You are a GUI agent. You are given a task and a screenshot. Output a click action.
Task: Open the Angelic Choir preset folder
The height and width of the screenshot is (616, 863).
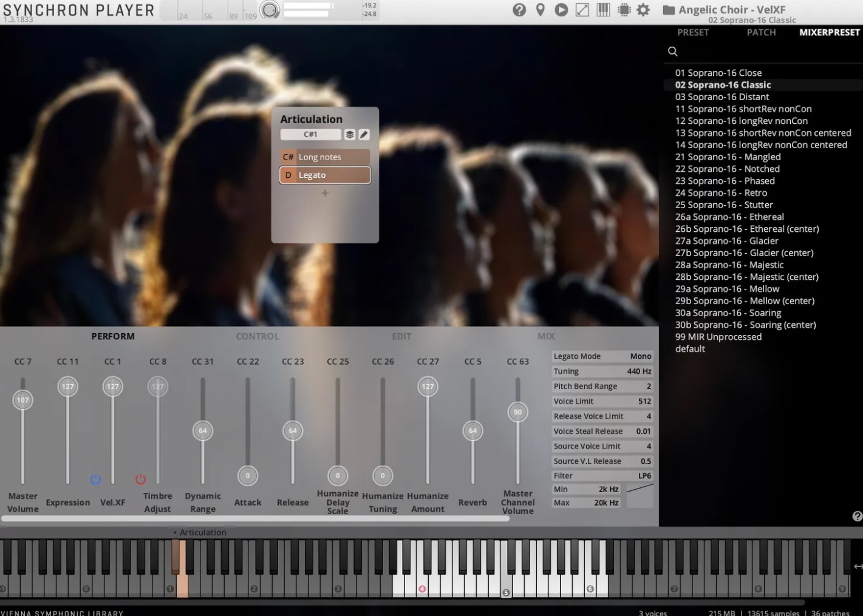[669, 10]
